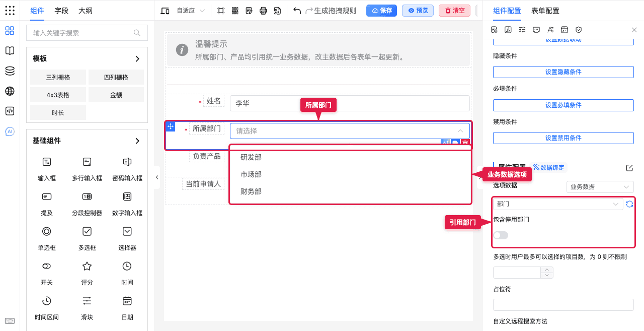Screen dimensions: 644x331
Task: Open the 业务数据 option source dropdown
Action: (600, 187)
